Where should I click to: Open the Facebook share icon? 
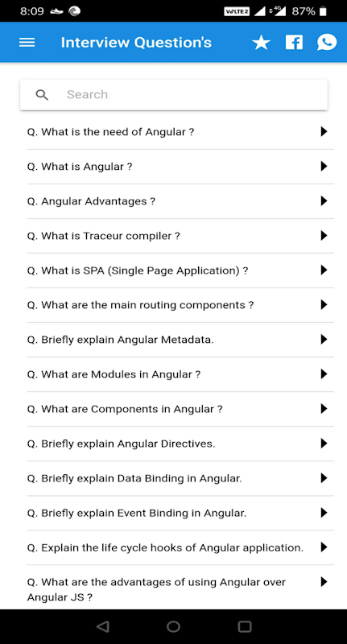(x=294, y=43)
